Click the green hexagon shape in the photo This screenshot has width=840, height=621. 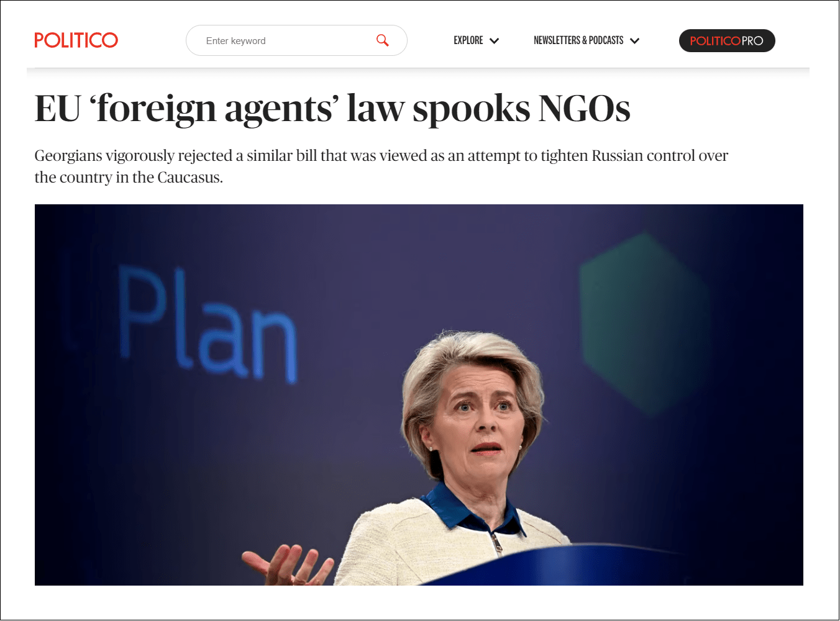click(x=644, y=324)
